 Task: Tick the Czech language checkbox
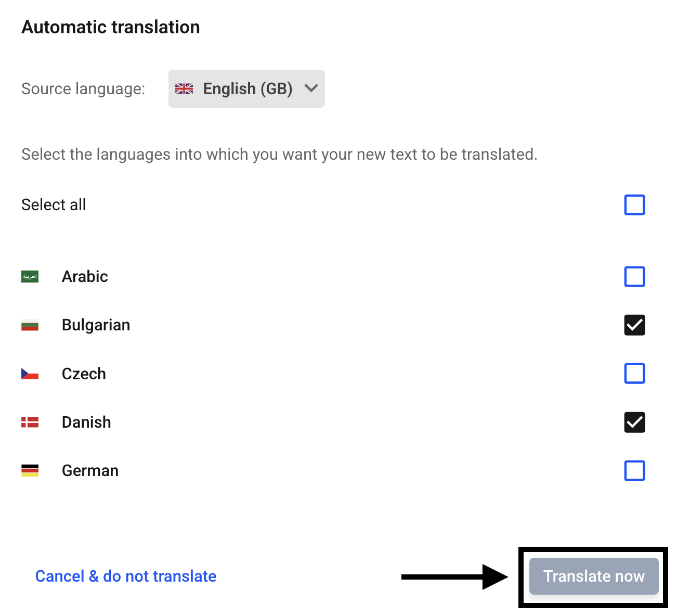pos(634,374)
